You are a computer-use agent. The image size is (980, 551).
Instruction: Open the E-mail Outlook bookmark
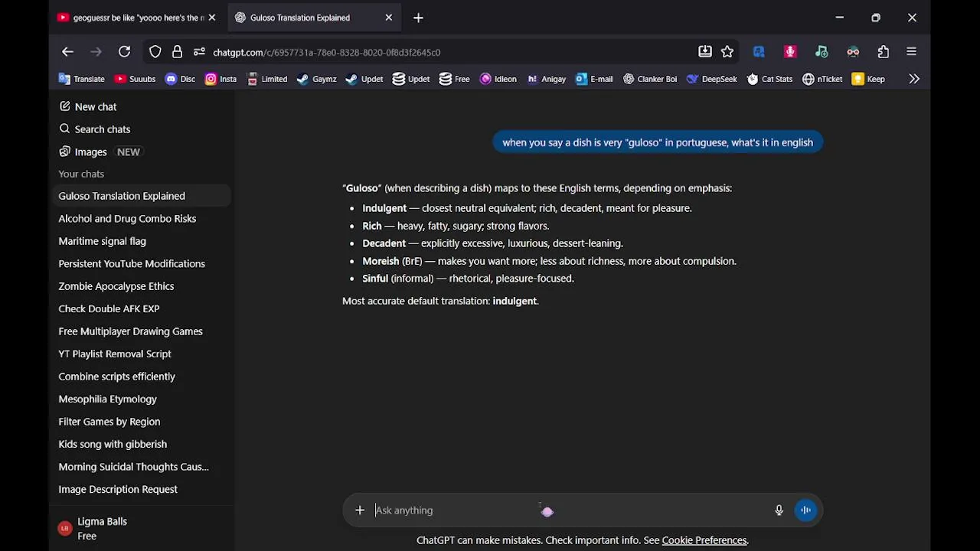click(x=594, y=79)
